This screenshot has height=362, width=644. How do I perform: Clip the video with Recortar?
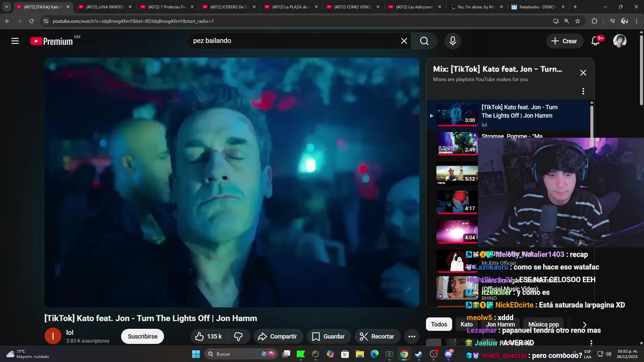(x=377, y=336)
